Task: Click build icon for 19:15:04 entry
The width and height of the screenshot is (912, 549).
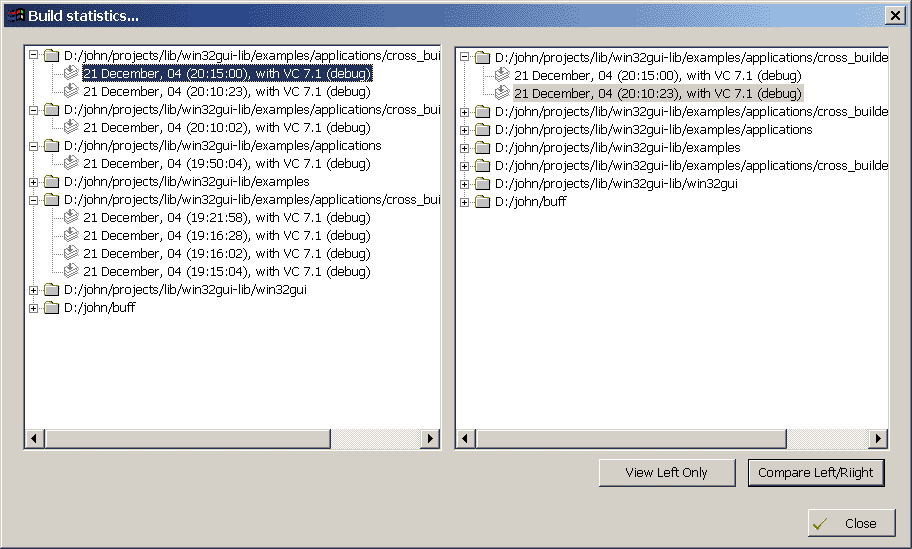Action: 71,271
